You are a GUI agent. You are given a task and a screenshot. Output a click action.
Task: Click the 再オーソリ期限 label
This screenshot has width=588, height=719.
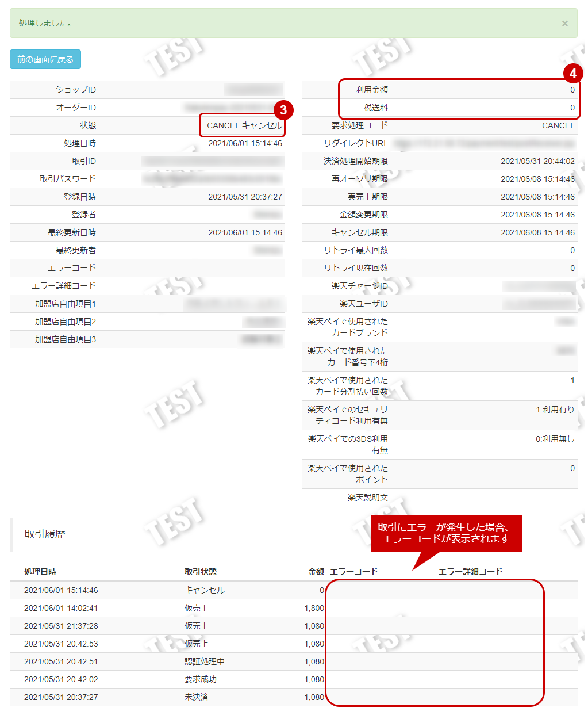(360, 179)
